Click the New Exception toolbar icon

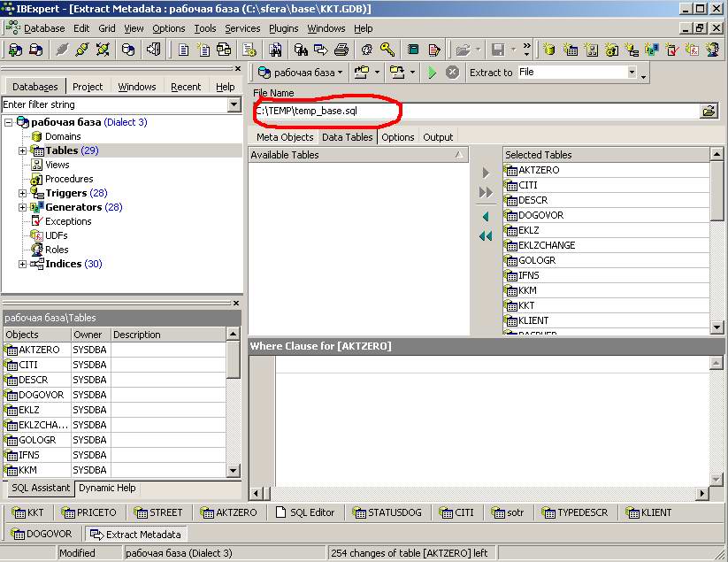point(671,50)
